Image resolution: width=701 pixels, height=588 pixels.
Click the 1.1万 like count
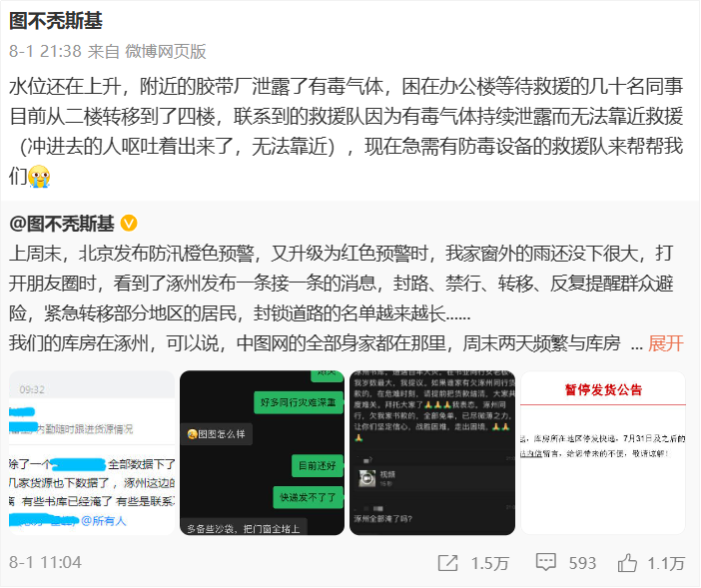pyautogui.click(x=667, y=563)
